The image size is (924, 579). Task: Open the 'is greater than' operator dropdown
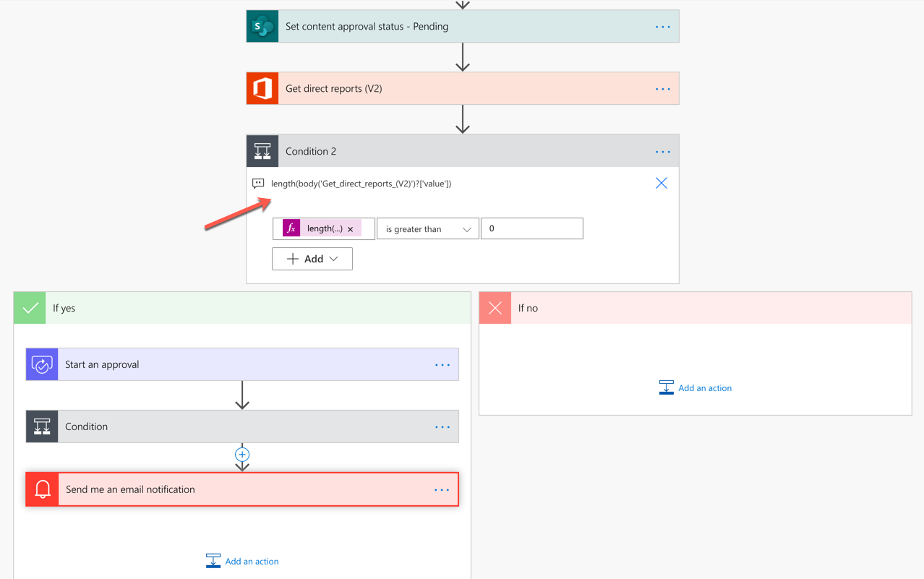coord(427,228)
